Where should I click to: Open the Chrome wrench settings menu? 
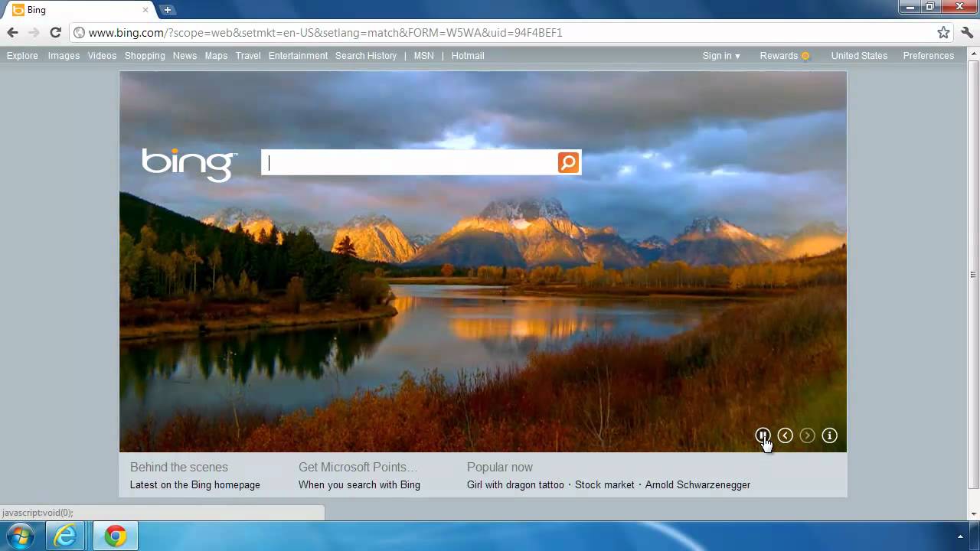965,33
